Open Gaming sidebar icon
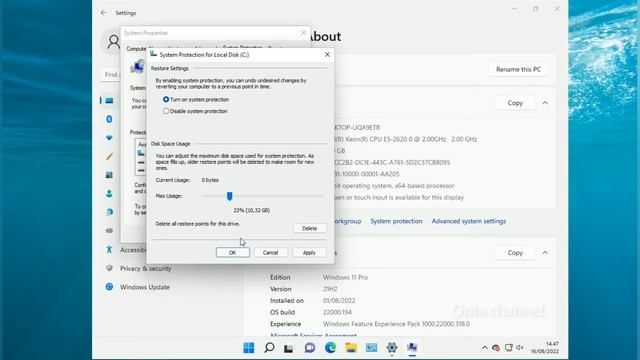Viewport: 640px width, 360px height. pyautogui.click(x=109, y=231)
